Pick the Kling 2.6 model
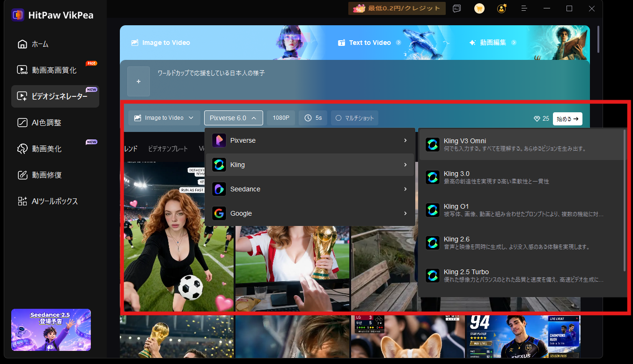 click(x=522, y=243)
